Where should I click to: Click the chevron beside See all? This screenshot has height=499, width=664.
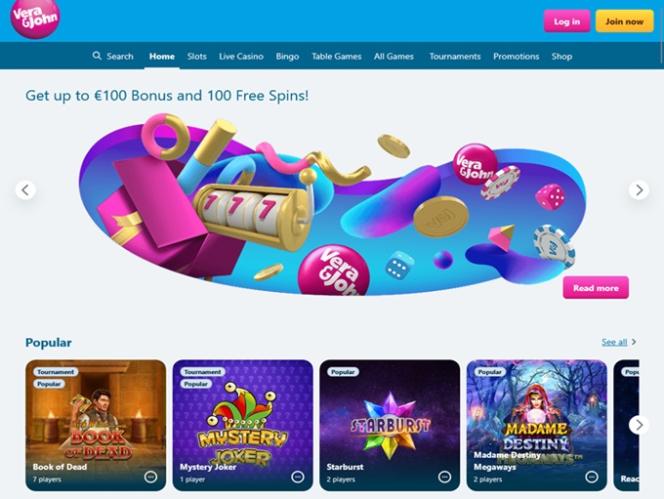click(x=634, y=342)
